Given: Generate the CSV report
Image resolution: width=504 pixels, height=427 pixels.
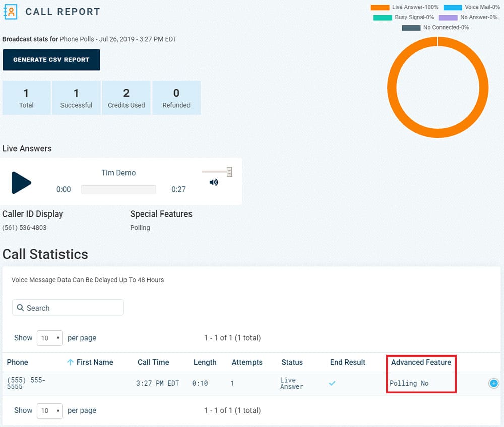Looking at the screenshot, I should 51,60.
